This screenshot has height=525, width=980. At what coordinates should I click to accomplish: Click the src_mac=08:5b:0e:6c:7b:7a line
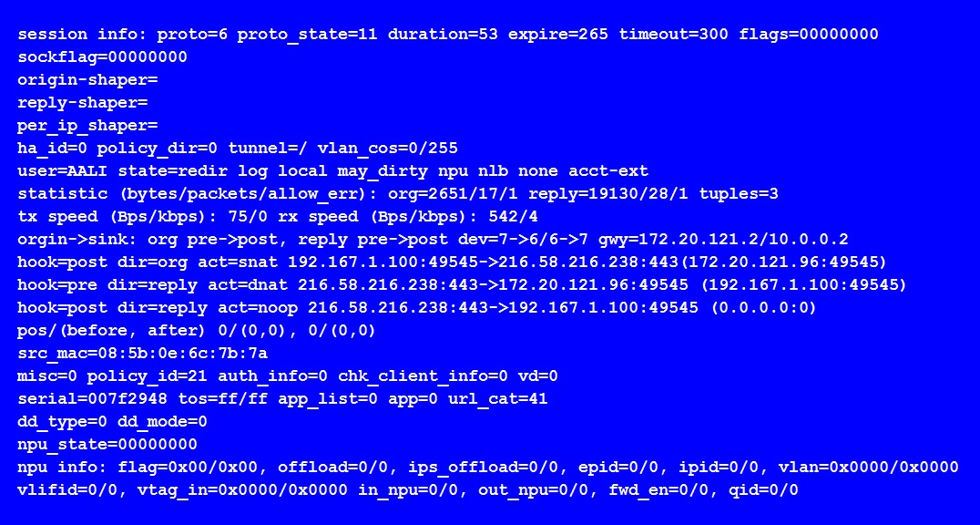coord(142,354)
